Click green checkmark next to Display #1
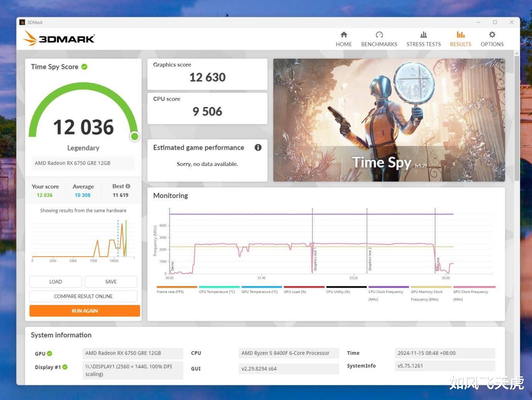 65,367
